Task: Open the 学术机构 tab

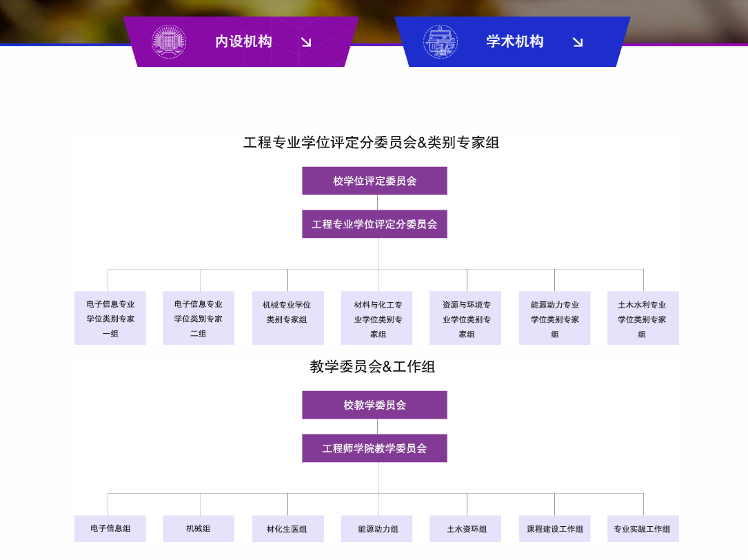Action: pyautogui.click(x=512, y=41)
